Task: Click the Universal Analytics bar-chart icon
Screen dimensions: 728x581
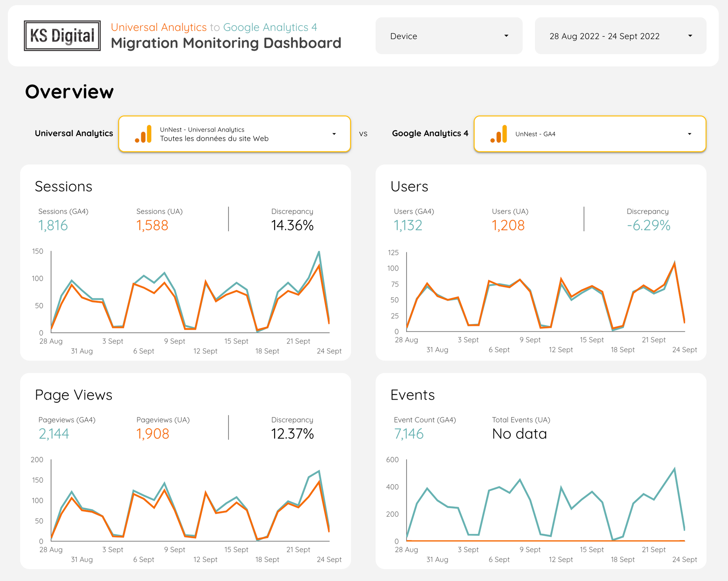Action: tap(143, 134)
